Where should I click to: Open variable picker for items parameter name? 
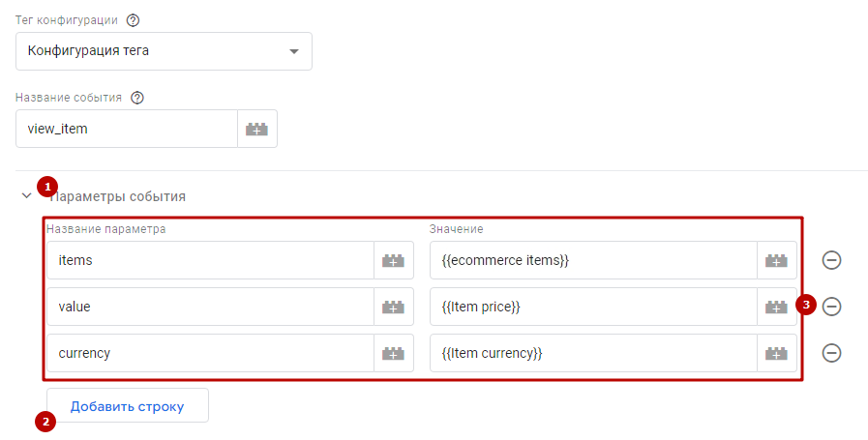click(x=394, y=260)
